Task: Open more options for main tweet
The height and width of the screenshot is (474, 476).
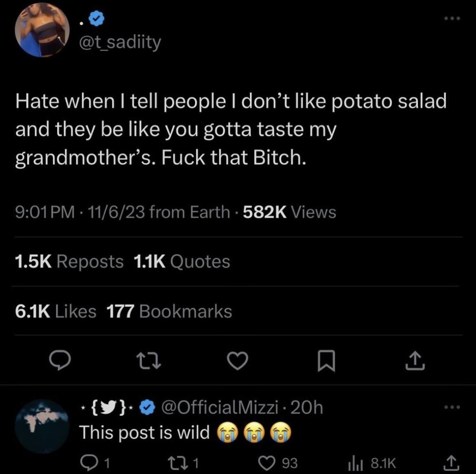Action: pos(452,18)
